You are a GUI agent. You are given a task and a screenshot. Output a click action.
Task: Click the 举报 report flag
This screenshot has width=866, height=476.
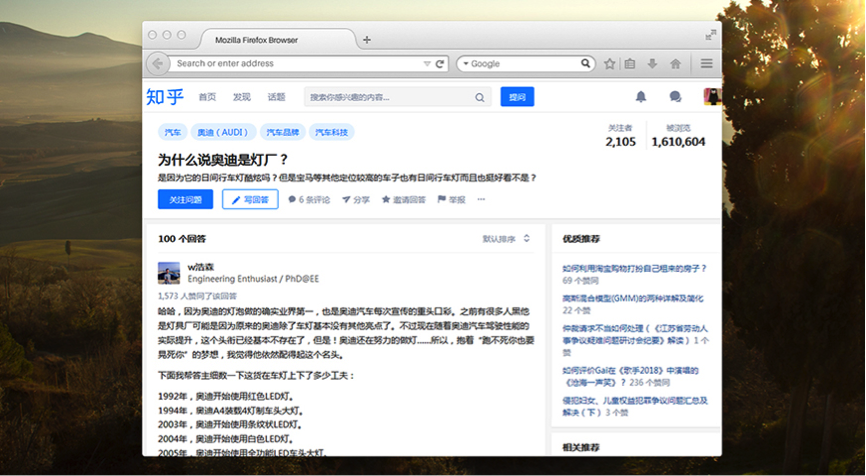tap(451, 199)
